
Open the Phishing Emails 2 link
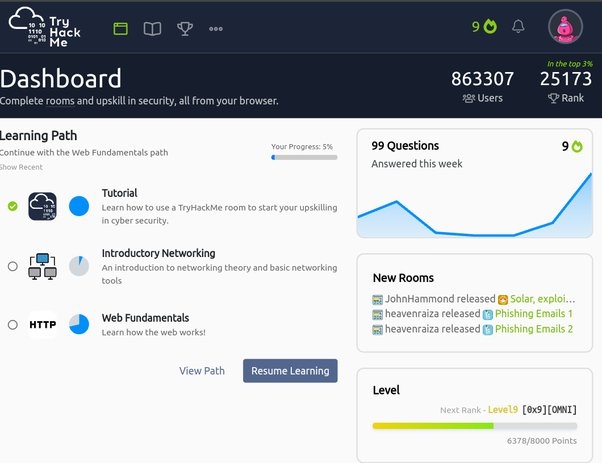point(534,329)
